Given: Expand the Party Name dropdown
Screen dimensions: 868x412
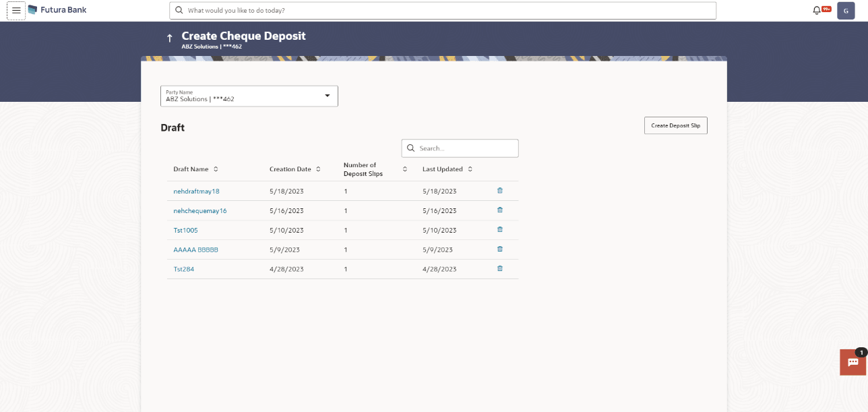Looking at the screenshot, I should pos(328,96).
